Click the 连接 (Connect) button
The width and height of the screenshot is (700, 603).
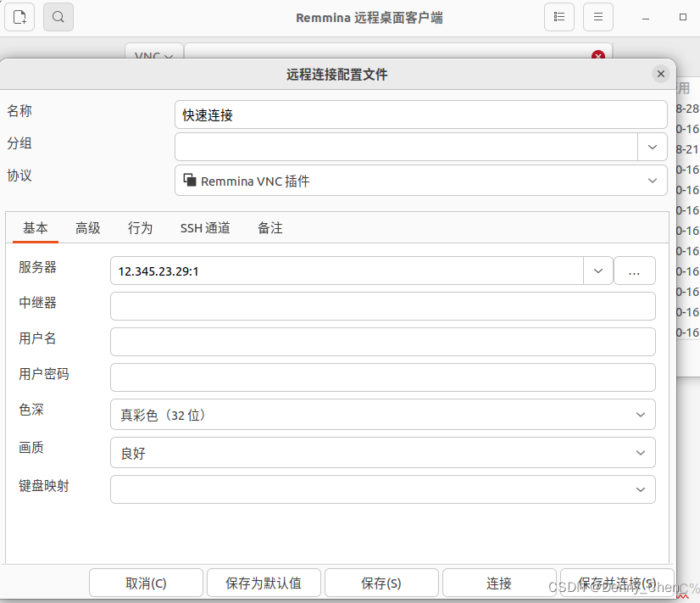click(499, 583)
